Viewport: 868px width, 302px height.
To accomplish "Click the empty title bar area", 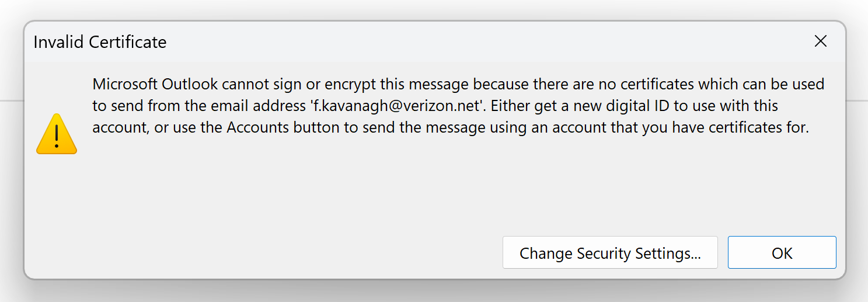I will 467,42.
